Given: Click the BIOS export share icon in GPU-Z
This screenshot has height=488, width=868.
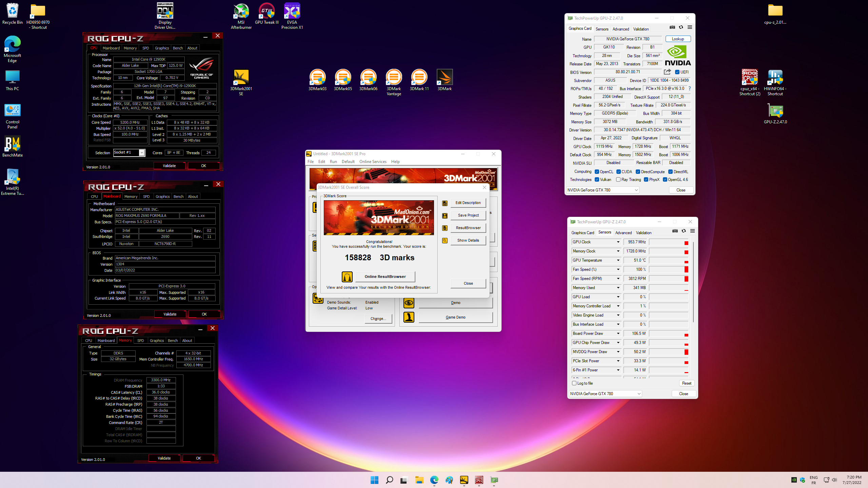Looking at the screenshot, I should [x=667, y=72].
